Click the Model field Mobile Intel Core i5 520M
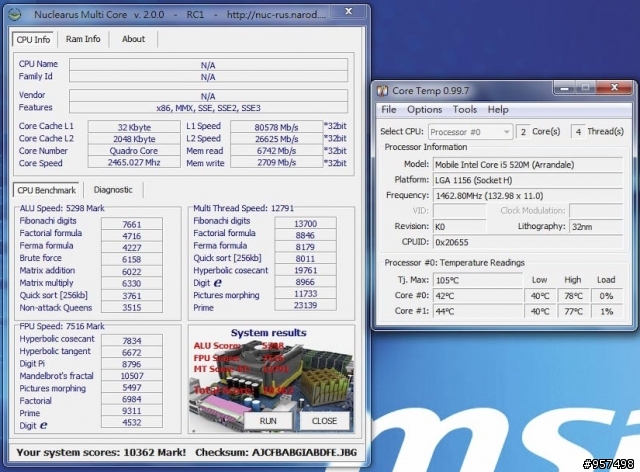 tap(528, 165)
